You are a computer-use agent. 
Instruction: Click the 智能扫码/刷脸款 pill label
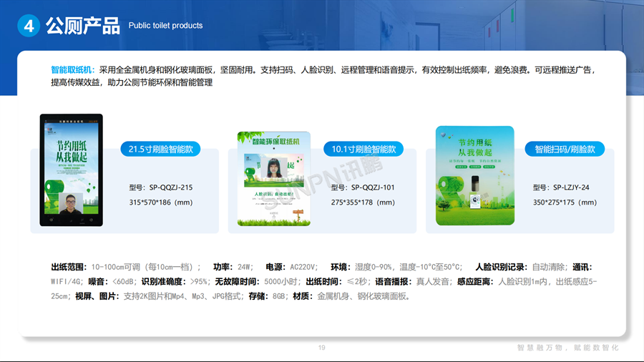[565, 149]
